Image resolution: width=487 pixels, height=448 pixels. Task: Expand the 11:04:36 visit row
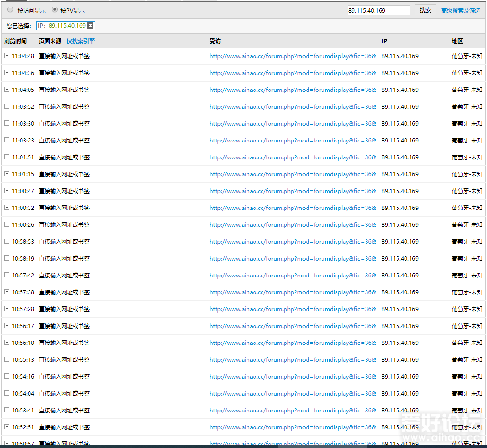point(7,73)
